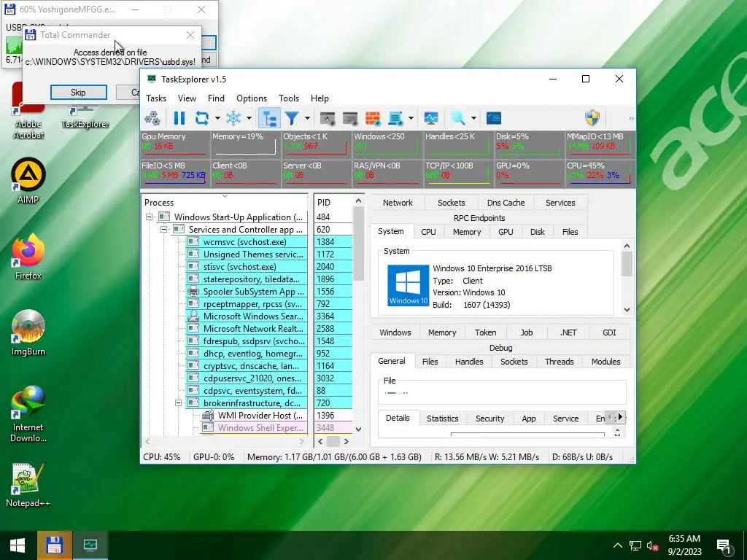Open the Help menu
The image size is (747, 560).
click(320, 98)
